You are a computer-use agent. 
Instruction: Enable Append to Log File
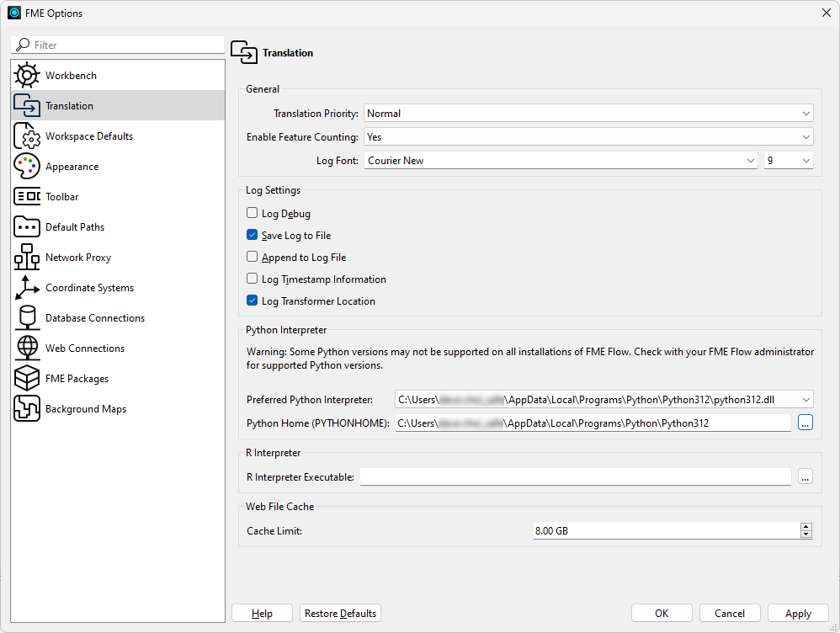pos(252,257)
